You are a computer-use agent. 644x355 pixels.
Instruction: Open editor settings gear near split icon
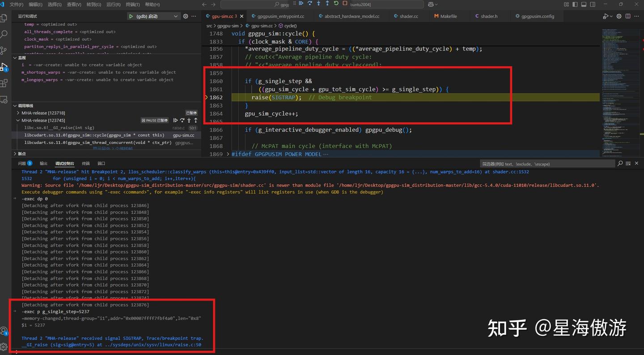pos(619,16)
